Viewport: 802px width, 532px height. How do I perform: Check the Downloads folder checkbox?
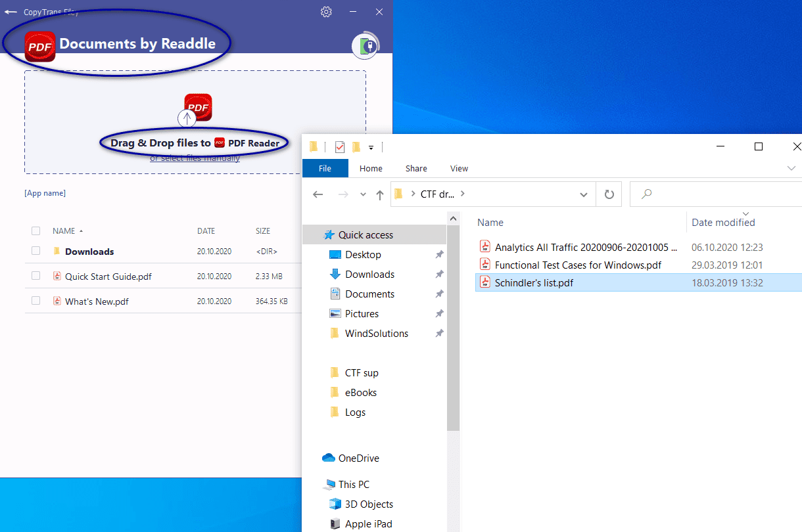pos(36,252)
